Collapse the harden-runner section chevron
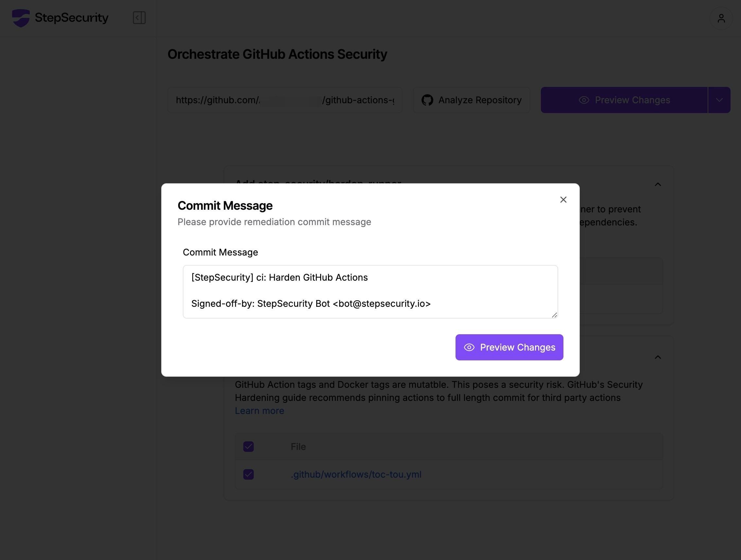 [658, 185]
